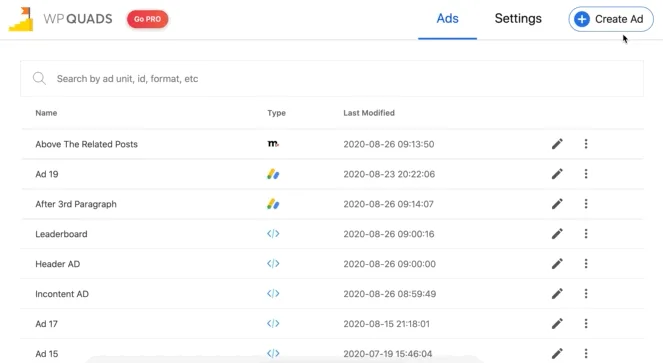Image resolution: width=663 pixels, height=363 pixels.
Task: Open three-dot menu for Incontent AD
Action: click(586, 294)
